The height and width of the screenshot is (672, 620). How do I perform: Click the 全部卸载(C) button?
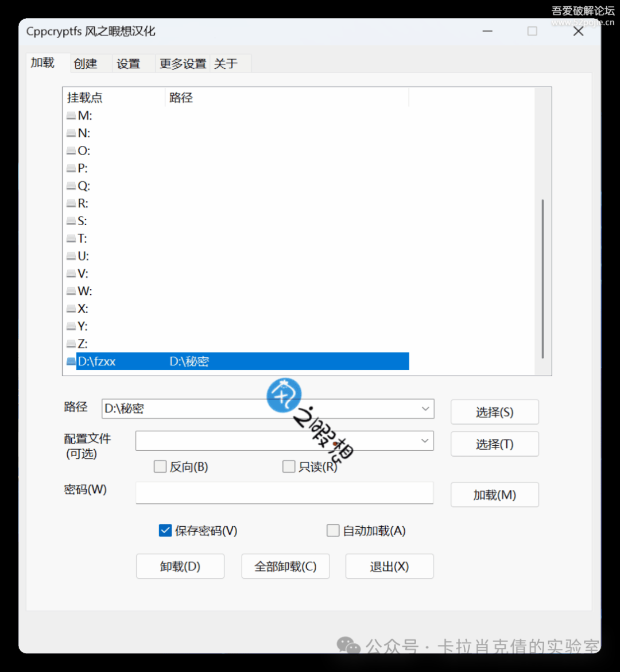pyautogui.click(x=285, y=566)
